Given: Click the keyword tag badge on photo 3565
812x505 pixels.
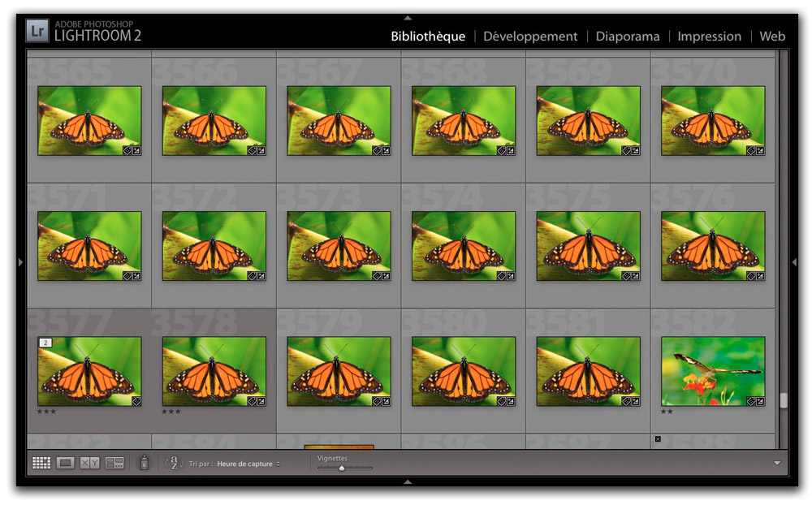Looking at the screenshot, I should click(127, 151).
